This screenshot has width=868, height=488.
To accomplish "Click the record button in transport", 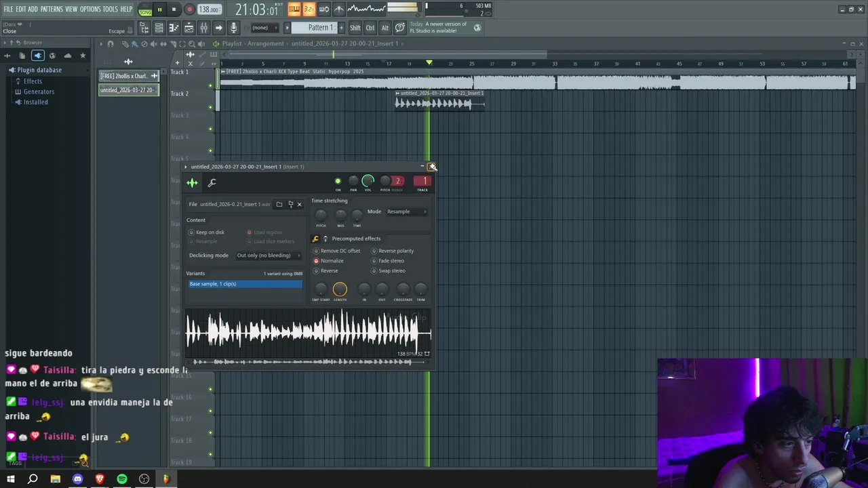I will coord(189,9).
